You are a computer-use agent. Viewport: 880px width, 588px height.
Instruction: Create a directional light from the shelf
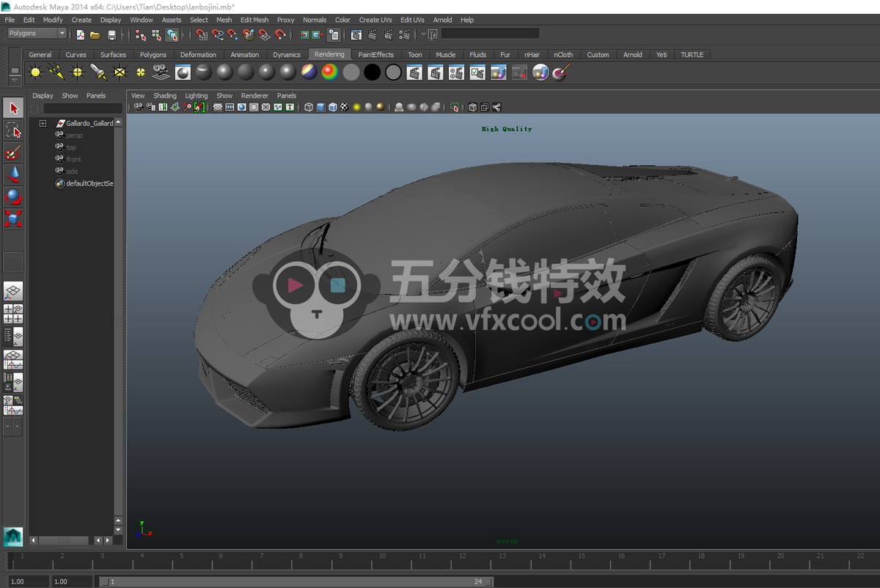click(x=56, y=72)
